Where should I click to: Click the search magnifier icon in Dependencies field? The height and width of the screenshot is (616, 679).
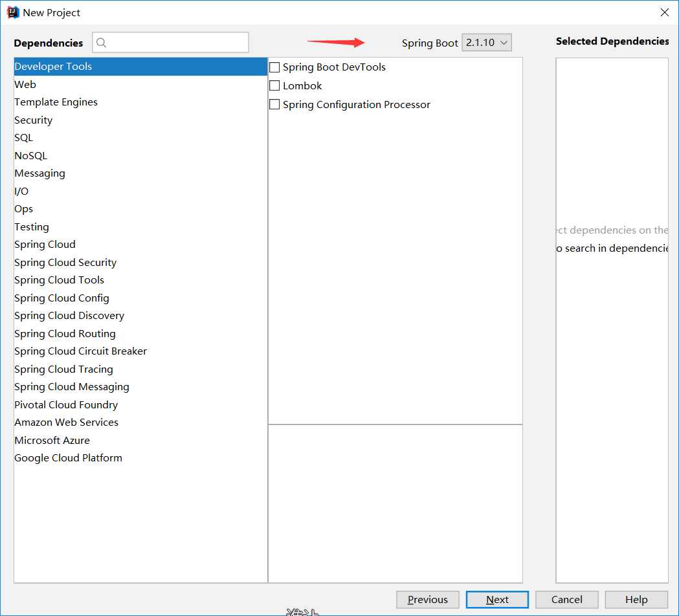(102, 43)
